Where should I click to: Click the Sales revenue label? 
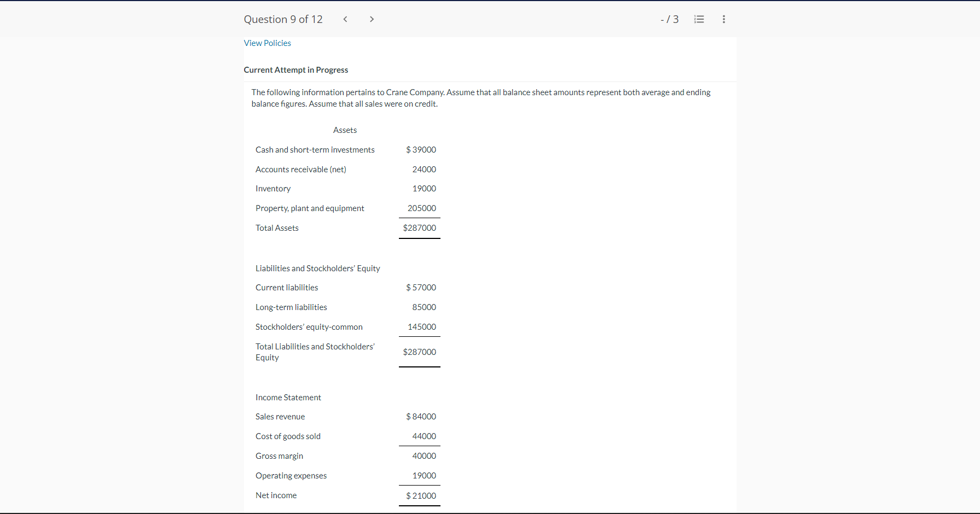[x=280, y=417]
